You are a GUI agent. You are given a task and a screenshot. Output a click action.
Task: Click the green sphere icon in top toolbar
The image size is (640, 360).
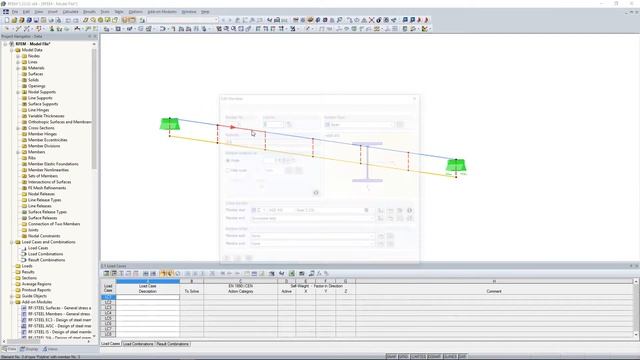point(100,20)
